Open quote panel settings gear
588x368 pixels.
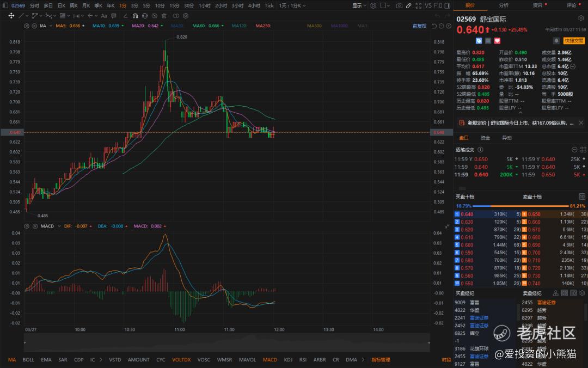point(581,18)
